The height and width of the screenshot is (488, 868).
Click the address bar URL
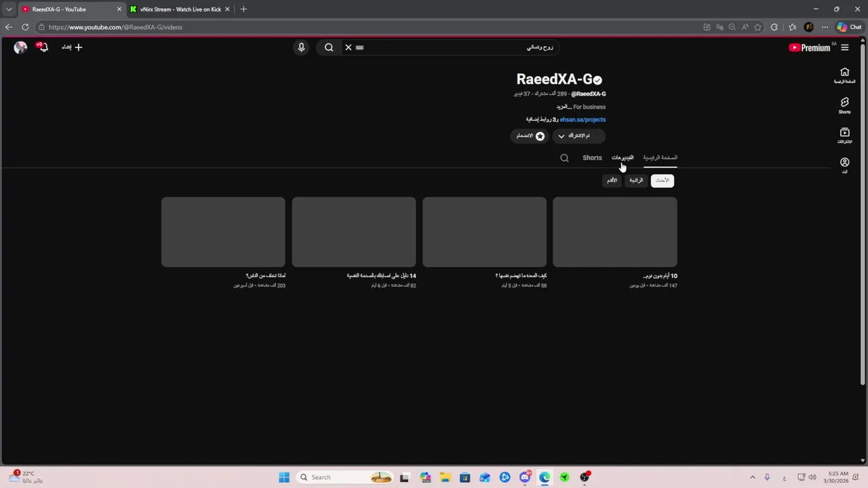(x=115, y=27)
